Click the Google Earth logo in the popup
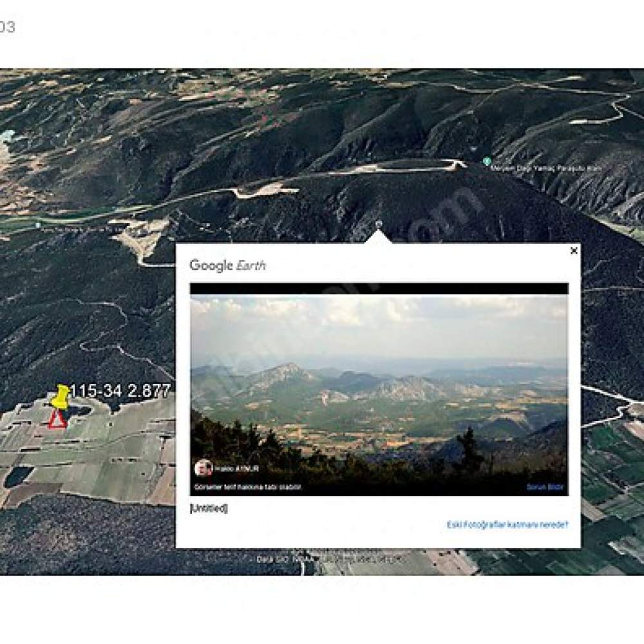Screen dimensions: 644x644 (x=227, y=265)
